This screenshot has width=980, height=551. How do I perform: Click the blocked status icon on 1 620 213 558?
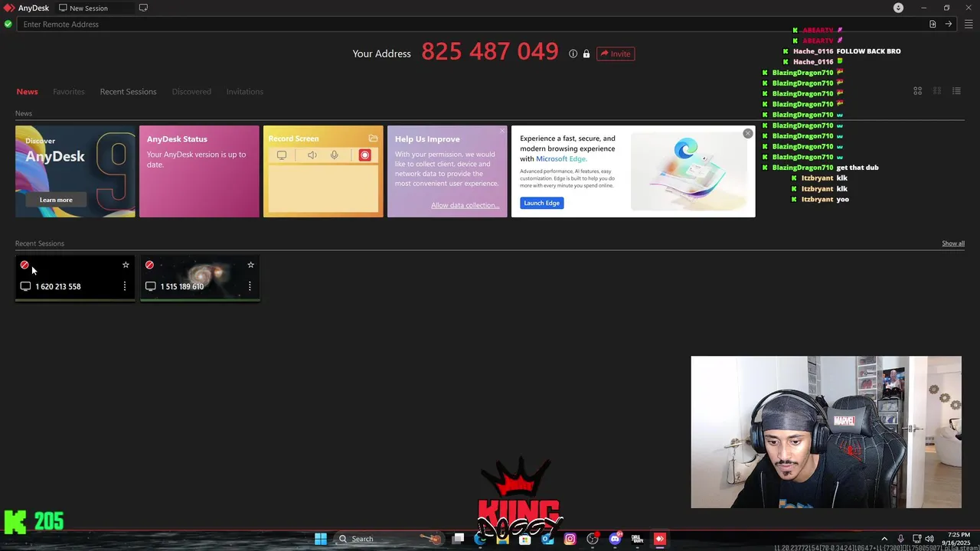(24, 265)
